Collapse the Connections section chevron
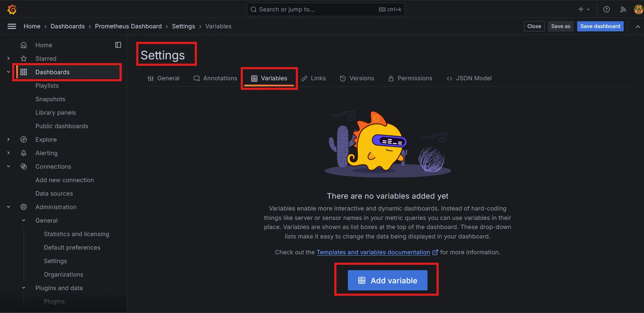This screenshot has width=644, height=313. click(x=8, y=166)
